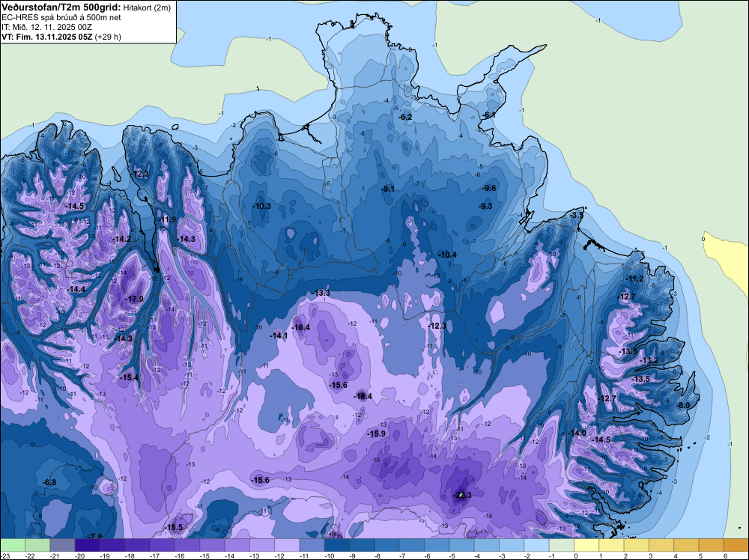The width and height of the screenshot is (749, 560).
Task: Click the -3.5 temperature value
Action: pyautogui.click(x=577, y=216)
